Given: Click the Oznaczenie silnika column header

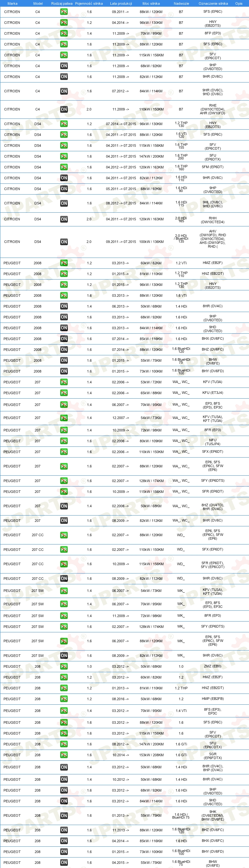Looking at the screenshot, I should pyautogui.click(x=213, y=4).
